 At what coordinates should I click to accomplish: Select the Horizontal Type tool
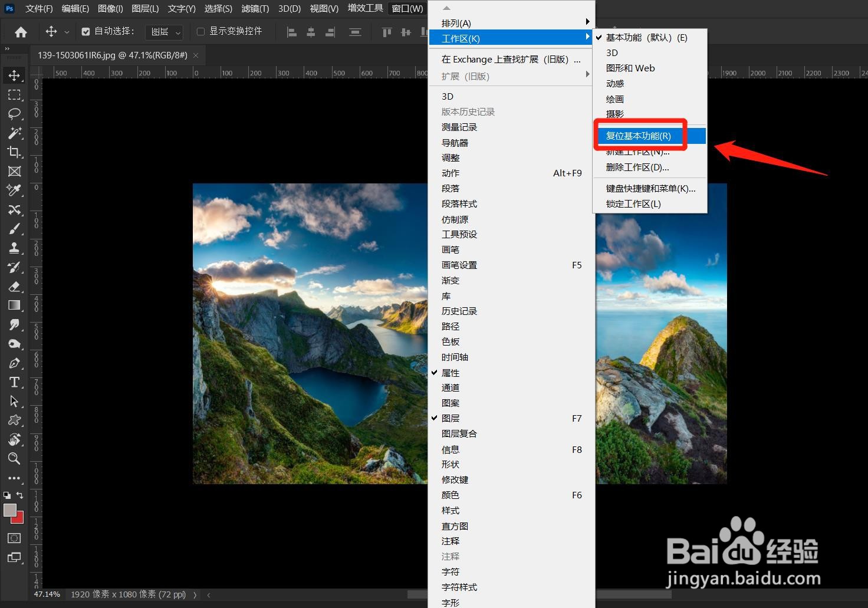(14, 382)
